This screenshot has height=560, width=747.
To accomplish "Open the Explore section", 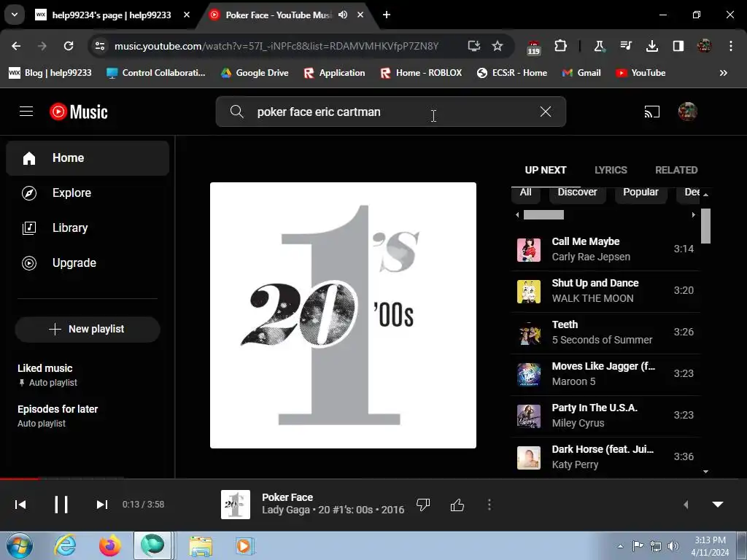I will [x=88, y=192].
